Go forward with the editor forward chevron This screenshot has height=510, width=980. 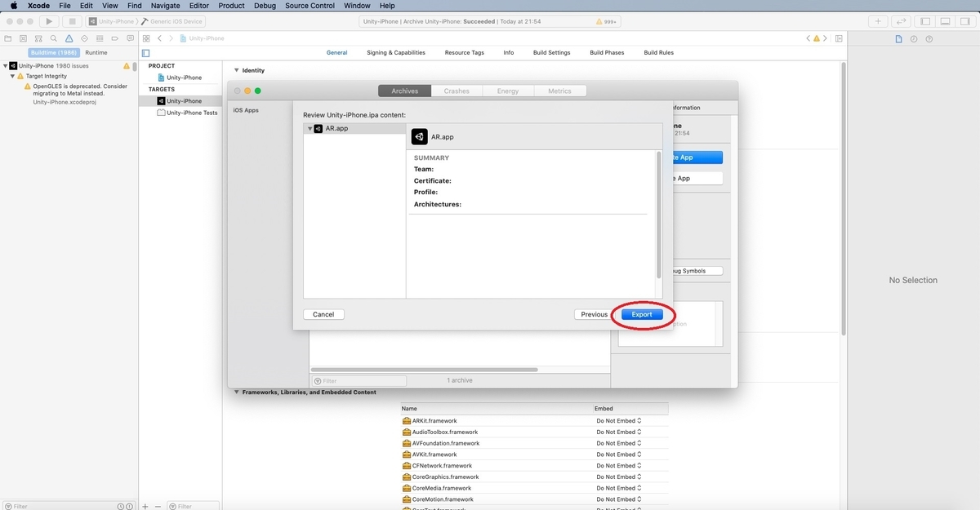coord(171,38)
